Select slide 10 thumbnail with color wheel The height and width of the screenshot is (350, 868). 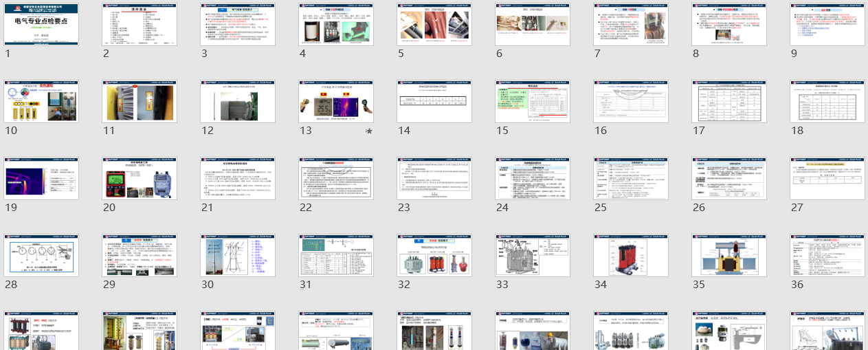click(41, 102)
